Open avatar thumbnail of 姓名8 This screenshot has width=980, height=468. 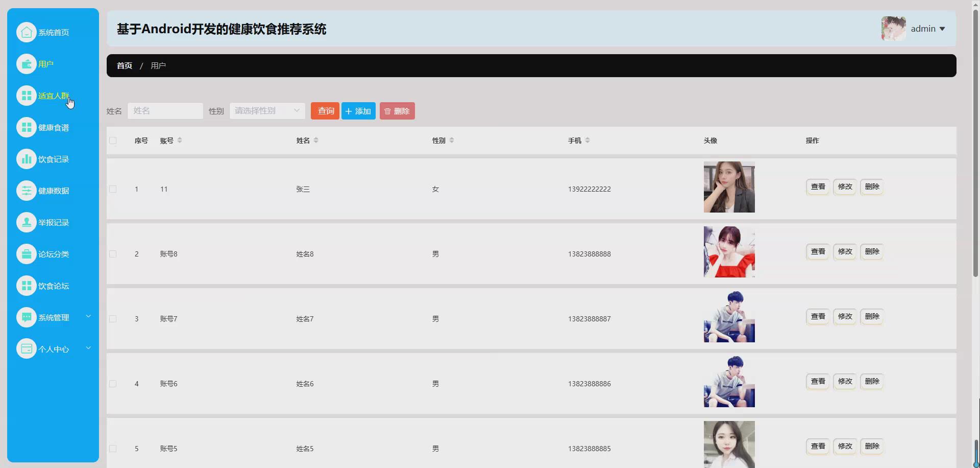729,252
